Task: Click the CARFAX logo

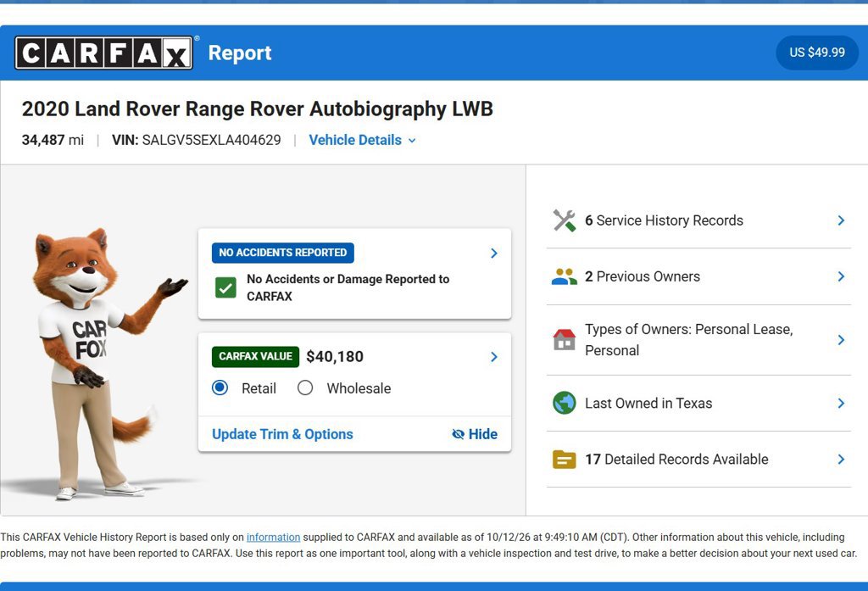Action: tap(104, 53)
